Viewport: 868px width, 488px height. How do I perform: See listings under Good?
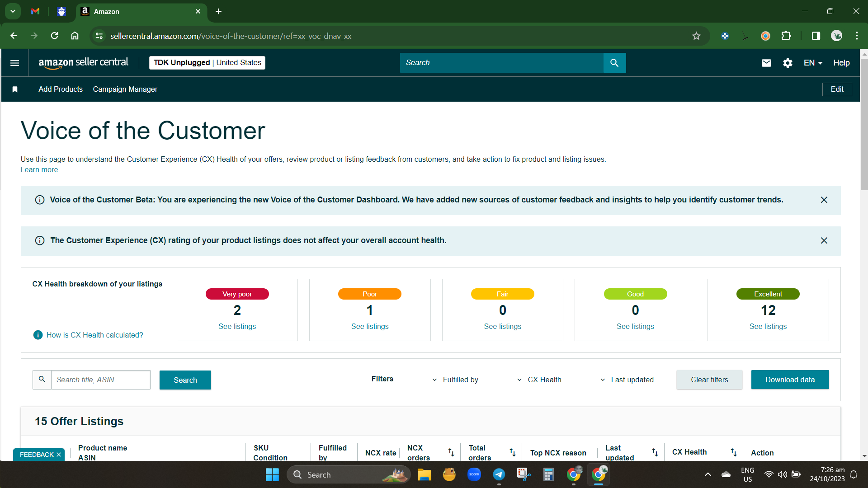pos(635,326)
